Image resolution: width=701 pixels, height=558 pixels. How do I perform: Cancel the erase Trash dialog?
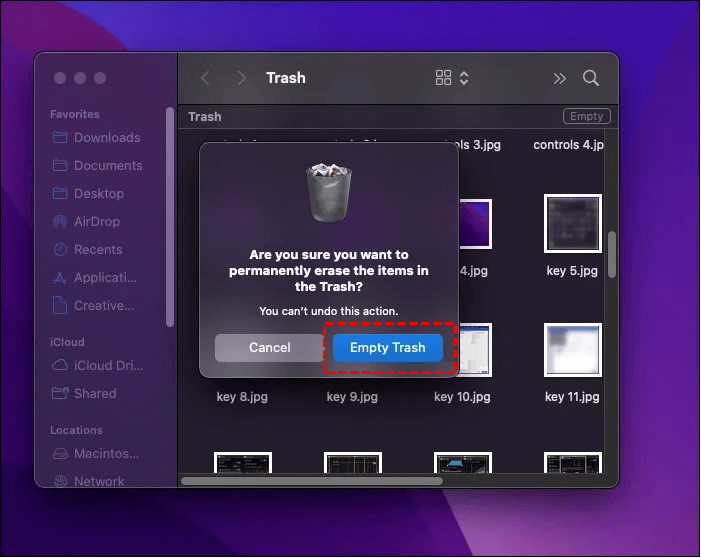(x=269, y=348)
